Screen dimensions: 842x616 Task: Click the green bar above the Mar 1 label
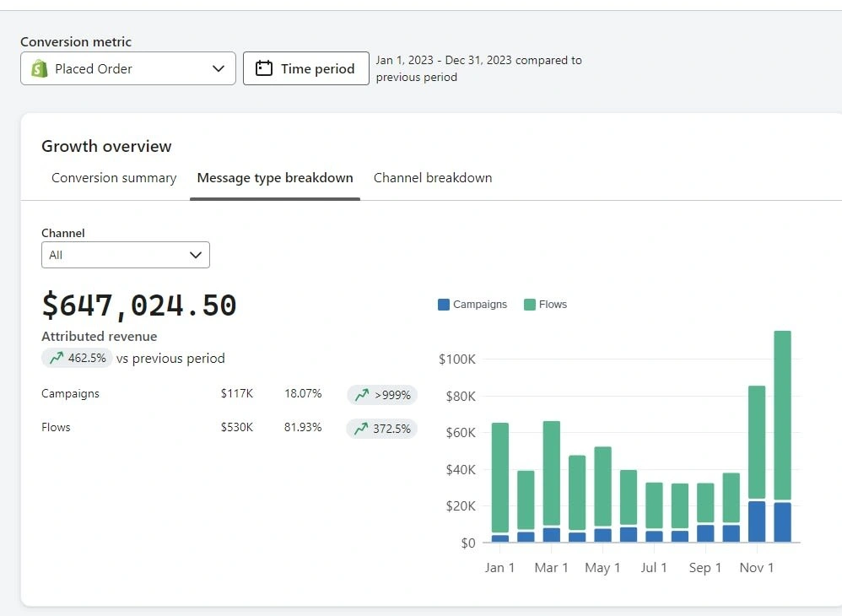pos(552,473)
